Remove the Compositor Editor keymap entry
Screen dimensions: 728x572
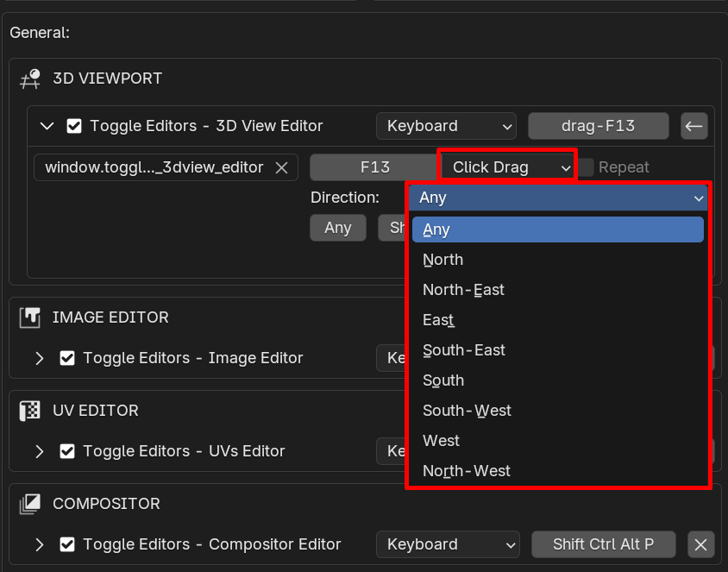[700, 544]
